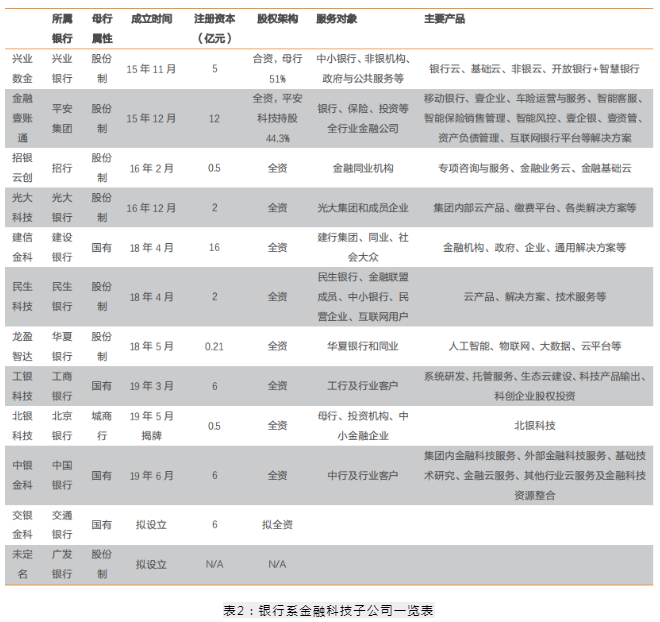The image size is (660, 622).
Task: Click the 合资，母行51% equity cell
Action: pyautogui.click(x=277, y=69)
